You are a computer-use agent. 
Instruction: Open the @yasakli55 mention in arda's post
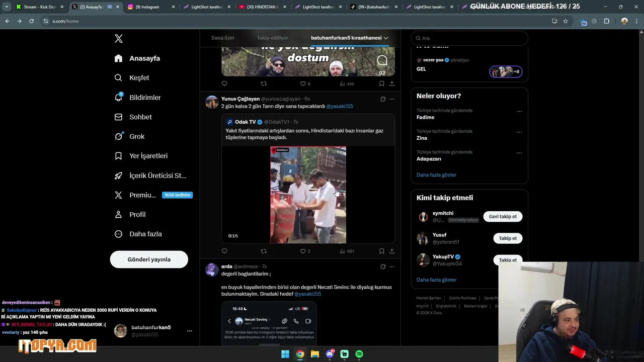307,294
